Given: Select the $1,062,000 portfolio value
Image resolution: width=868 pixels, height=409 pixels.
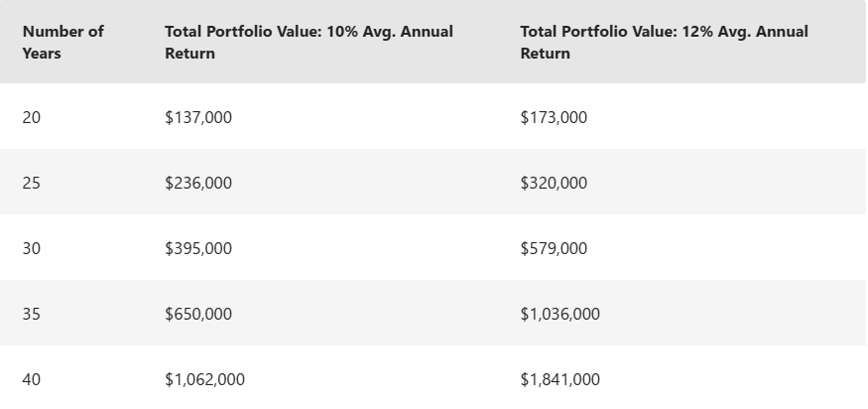Looking at the screenshot, I should 204,379.
